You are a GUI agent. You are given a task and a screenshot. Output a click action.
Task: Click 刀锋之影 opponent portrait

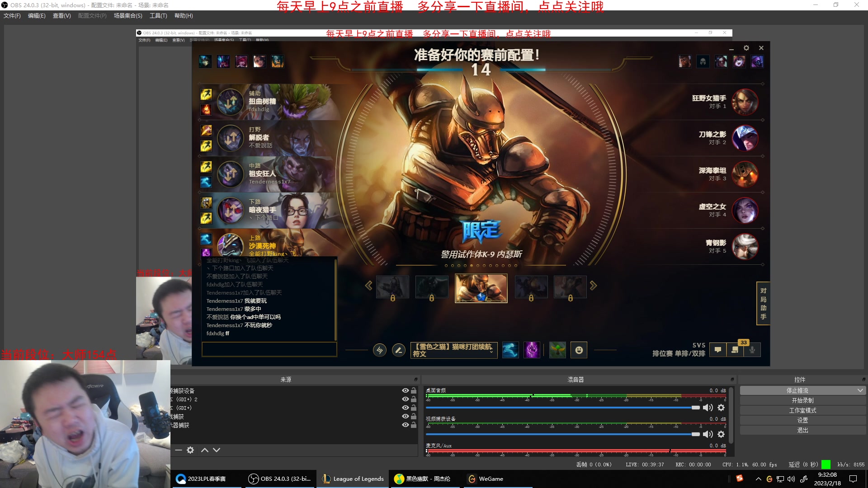[745, 138]
